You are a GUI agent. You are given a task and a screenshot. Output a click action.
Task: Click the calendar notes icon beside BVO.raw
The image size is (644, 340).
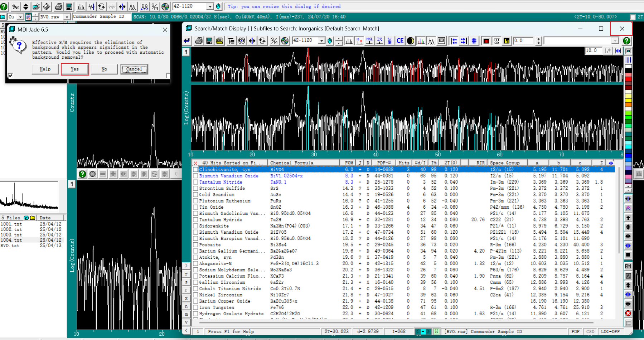[x=28, y=17]
